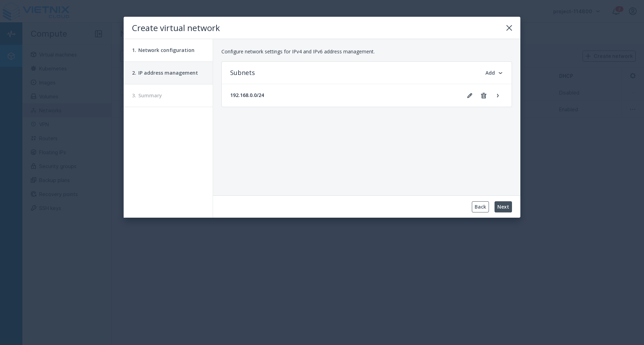Go to step 1 Network configuration
This screenshot has height=345, width=644.
(163, 50)
